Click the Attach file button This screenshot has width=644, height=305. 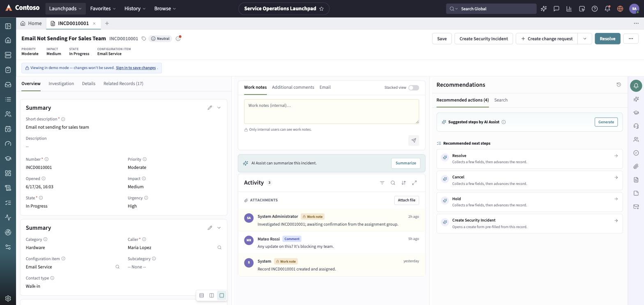[x=407, y=200]
